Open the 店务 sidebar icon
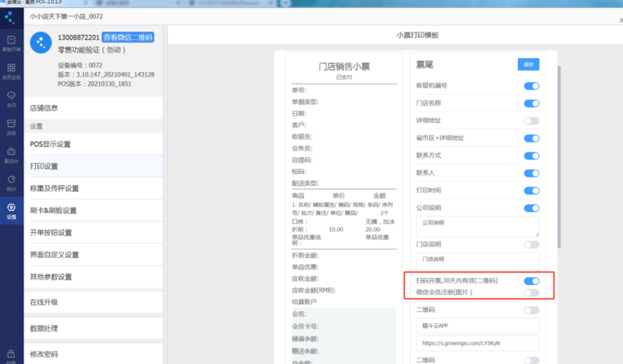This screenshot has height=364, width=623. pos(11,127)
